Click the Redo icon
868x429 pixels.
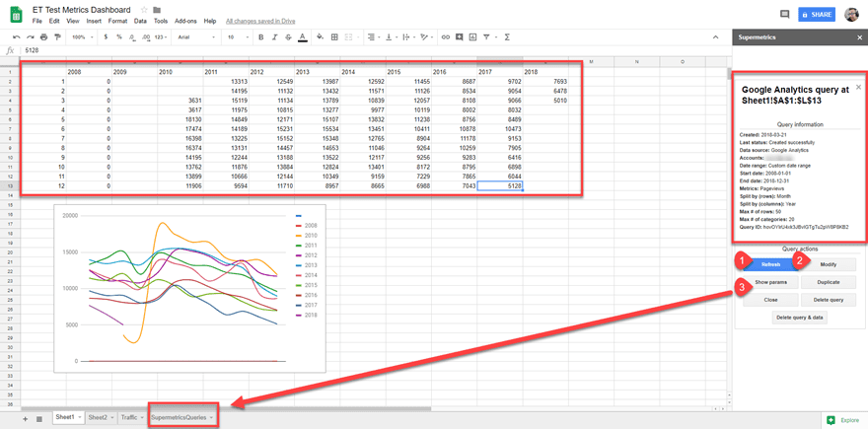pyautogui.click(x=30, y=37)
